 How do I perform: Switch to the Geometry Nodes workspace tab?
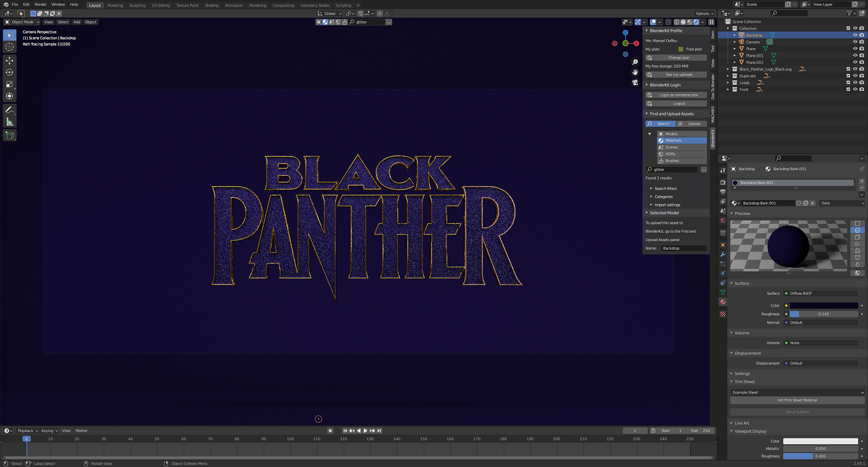315,5
